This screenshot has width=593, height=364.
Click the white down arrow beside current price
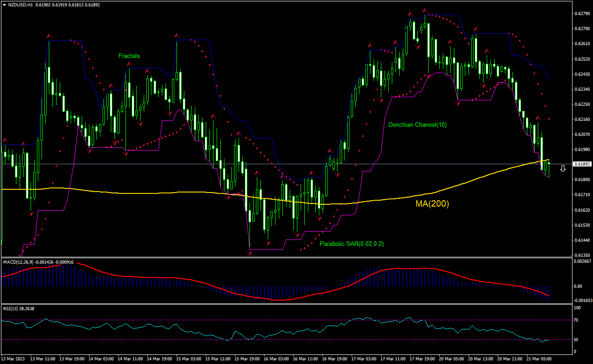(x=563, y=169)
